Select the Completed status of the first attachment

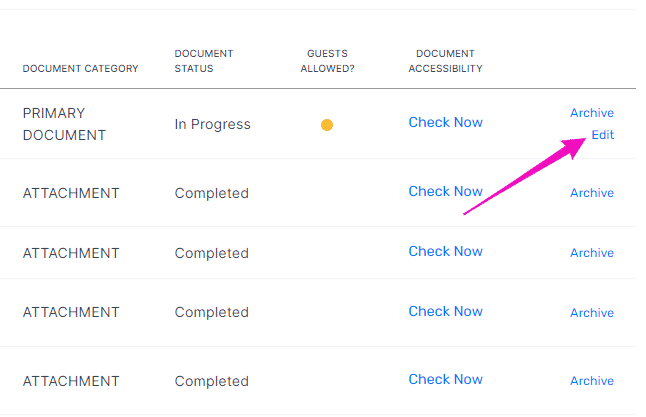tap(211, 193)
